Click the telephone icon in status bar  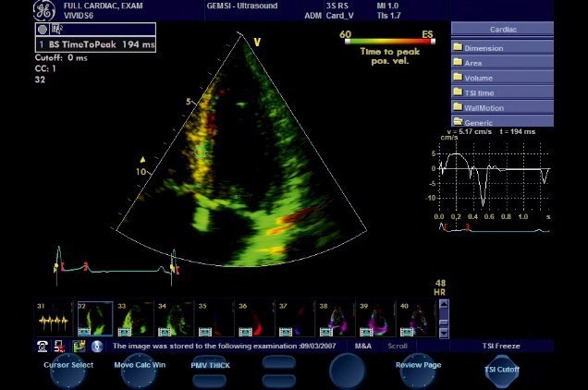43,347
